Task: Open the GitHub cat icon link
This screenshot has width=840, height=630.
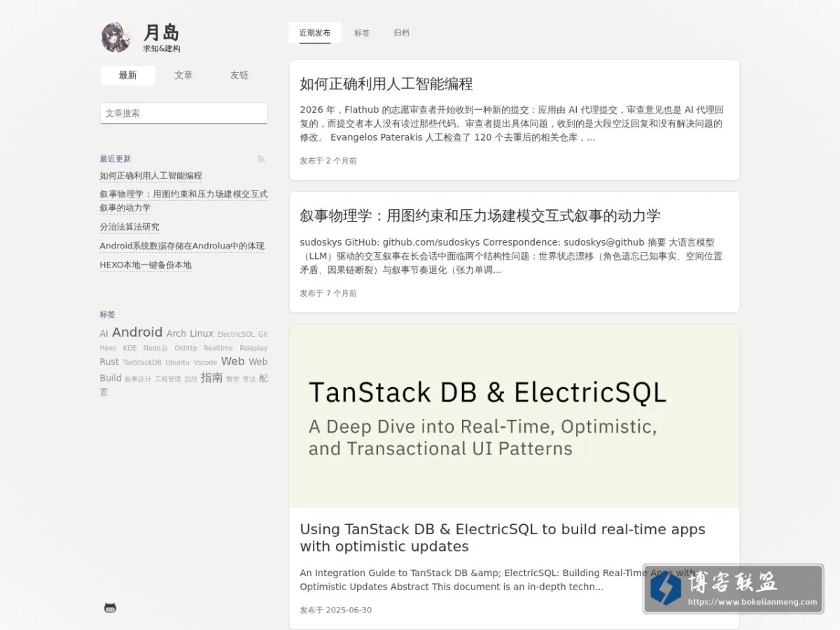Action: point(110,608)
